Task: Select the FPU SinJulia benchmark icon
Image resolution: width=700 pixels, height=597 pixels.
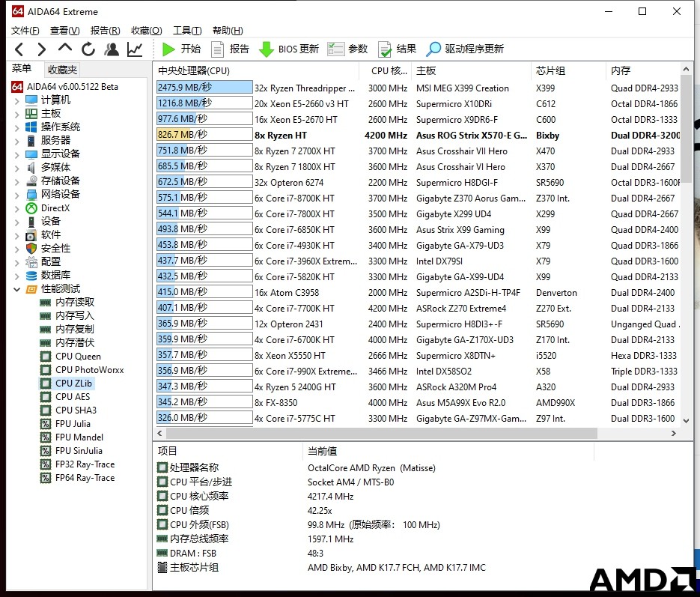Action: pyautogui.click(x=46, y=450)
